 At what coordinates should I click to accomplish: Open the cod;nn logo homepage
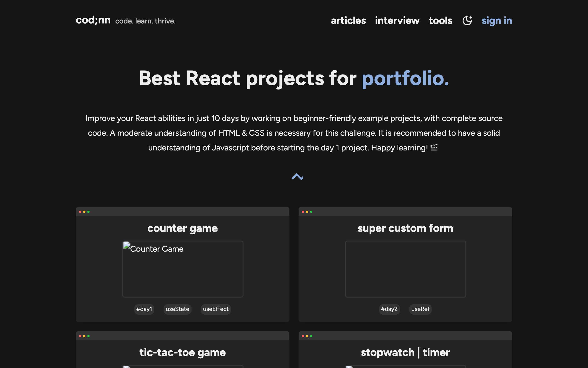pyautogui.click(x=93, y=20)
